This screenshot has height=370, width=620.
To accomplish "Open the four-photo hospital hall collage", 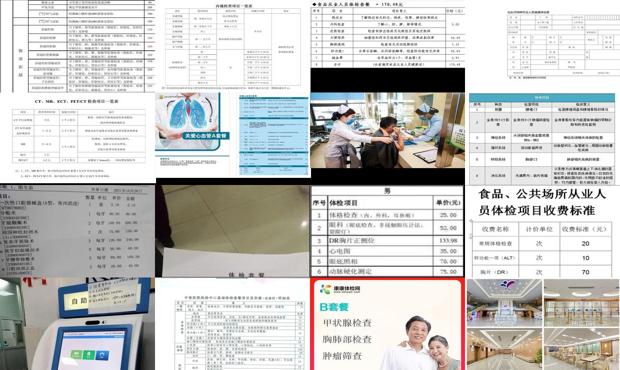I will click(x=542, y=324).
